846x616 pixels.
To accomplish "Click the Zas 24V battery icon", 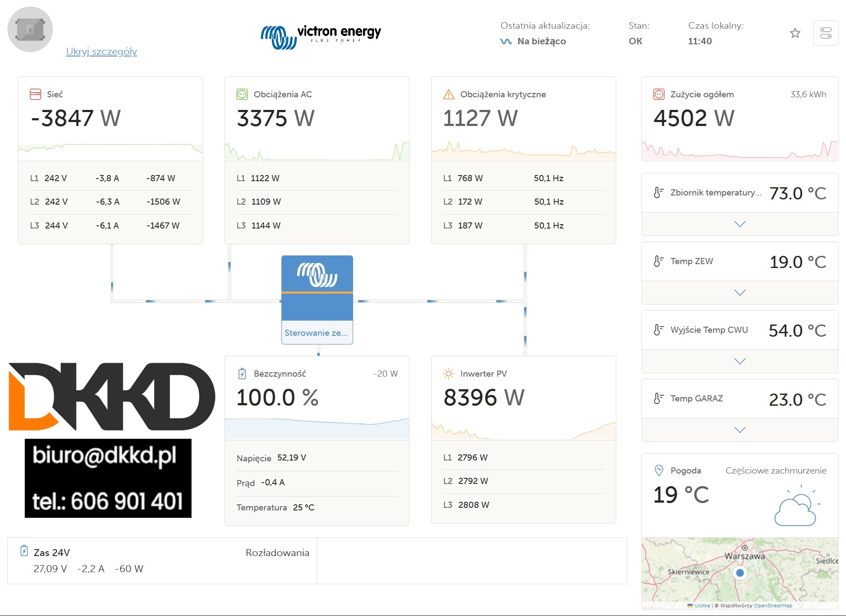I will [24, 551].
